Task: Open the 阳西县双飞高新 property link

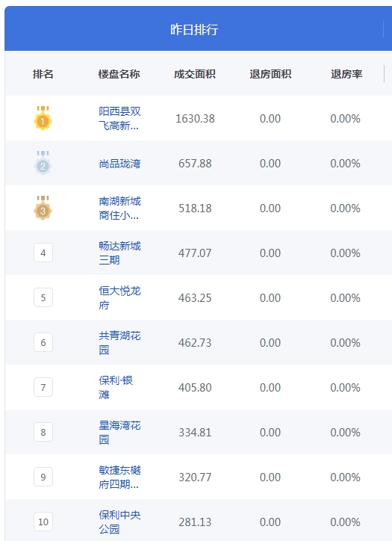Action: coord(119,118)
